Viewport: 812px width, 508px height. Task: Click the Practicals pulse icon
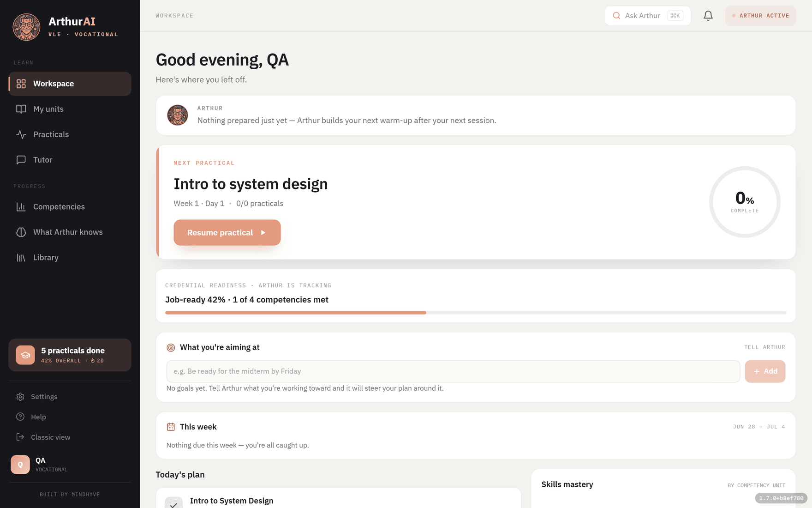(21, 134)
